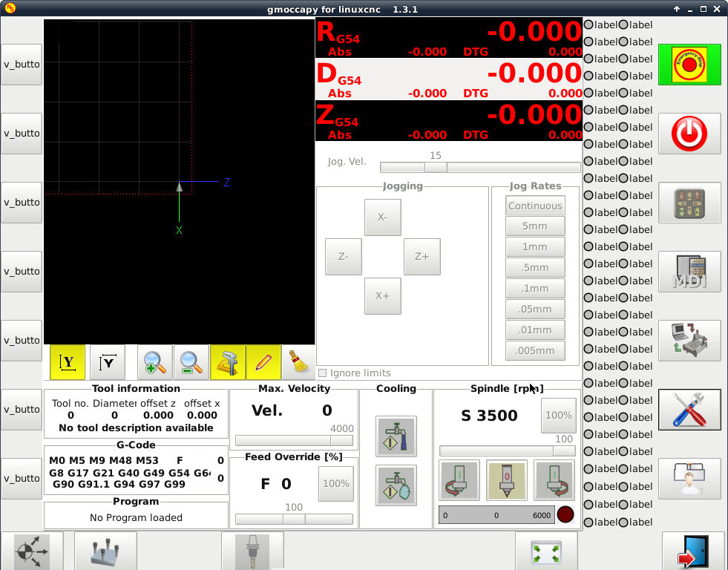The image size is (728, 570).
Task: Enable the Ignore limits checkbox
Action: [x=323, y=373]
